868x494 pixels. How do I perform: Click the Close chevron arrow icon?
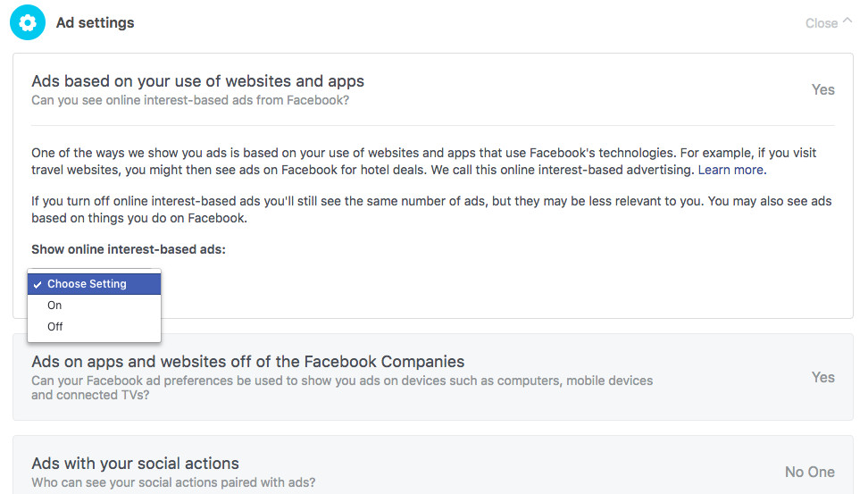coord(847,21)
